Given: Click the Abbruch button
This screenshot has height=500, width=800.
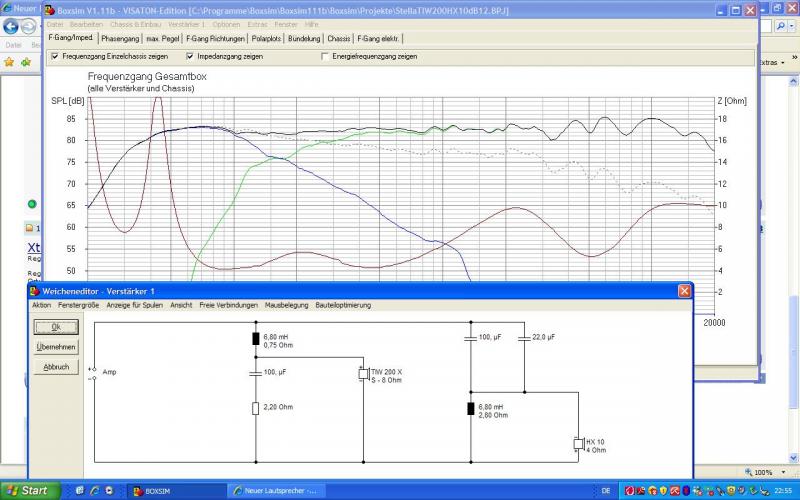Looking at the screenshot, I should (x=56, y=367).
